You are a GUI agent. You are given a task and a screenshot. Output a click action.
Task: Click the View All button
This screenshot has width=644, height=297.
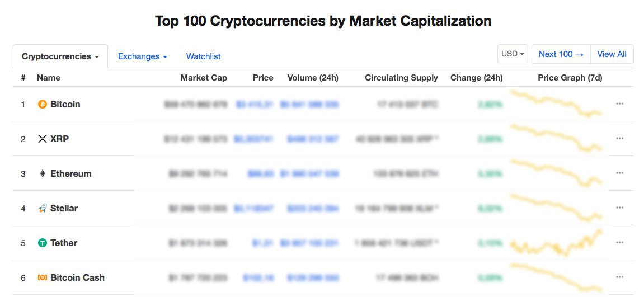[x=612, y=54]
